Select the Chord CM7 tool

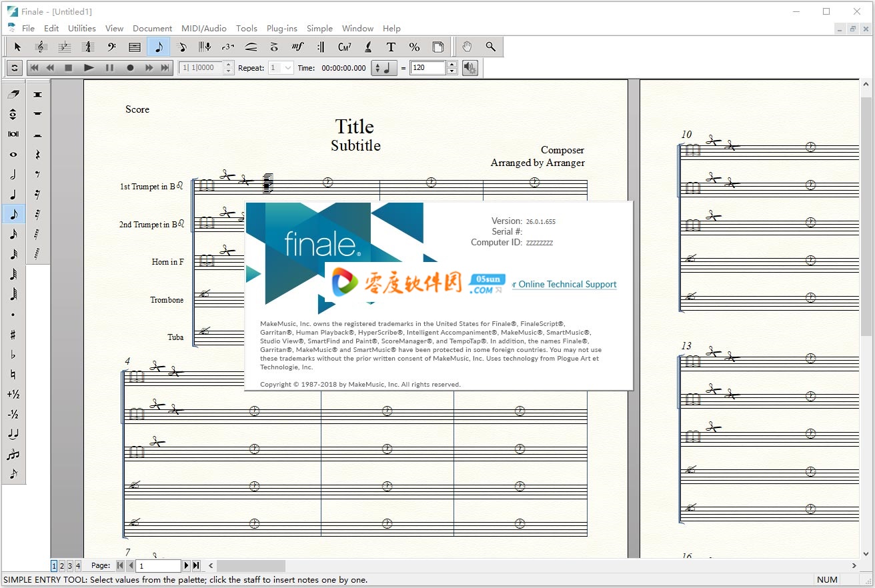click(344, 47)
